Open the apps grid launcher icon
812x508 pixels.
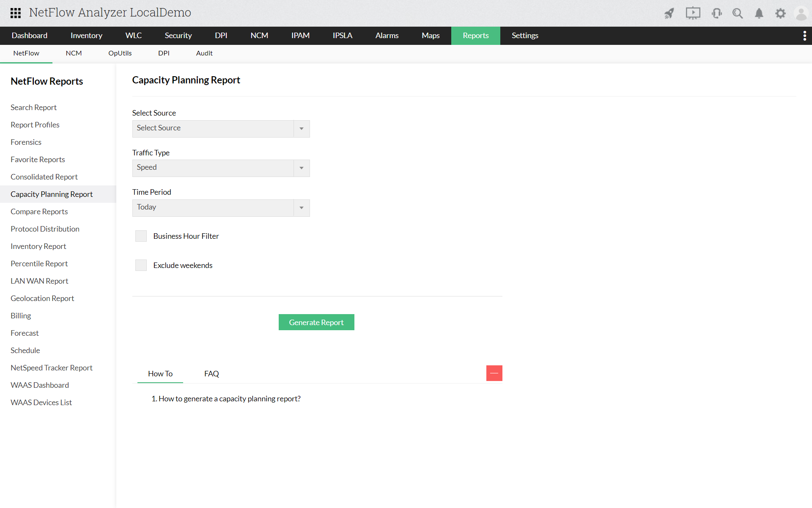coord(16,13)
